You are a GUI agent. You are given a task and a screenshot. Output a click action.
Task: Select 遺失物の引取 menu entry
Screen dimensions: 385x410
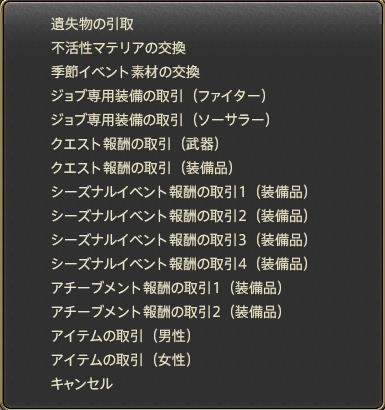click(92, 24)
